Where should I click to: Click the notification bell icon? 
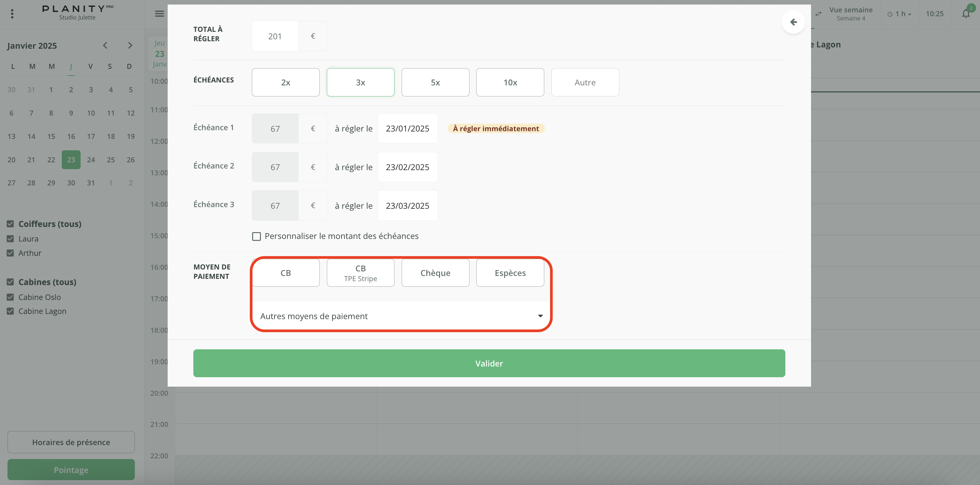(x=966, y=14)
